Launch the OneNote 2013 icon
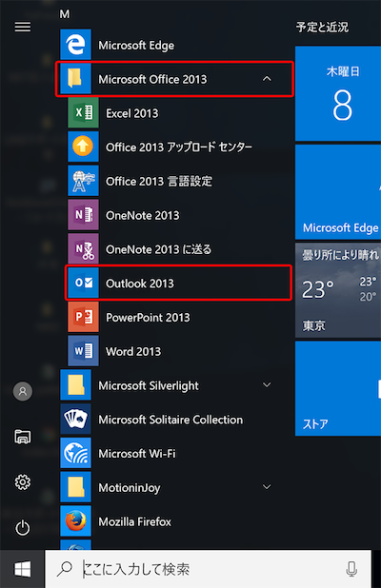This screenshot has width=381, height=588. 83,215
